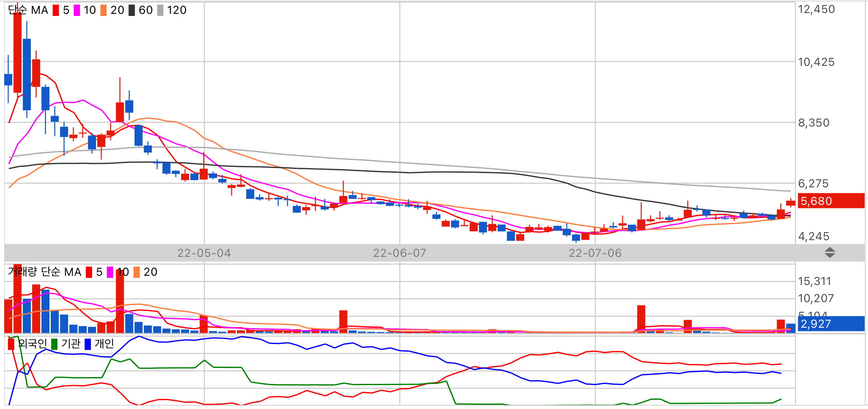This screenshot has height=409, width=868.
Task: Click the volume 5 MA red swatch
Action: (89, 272)
